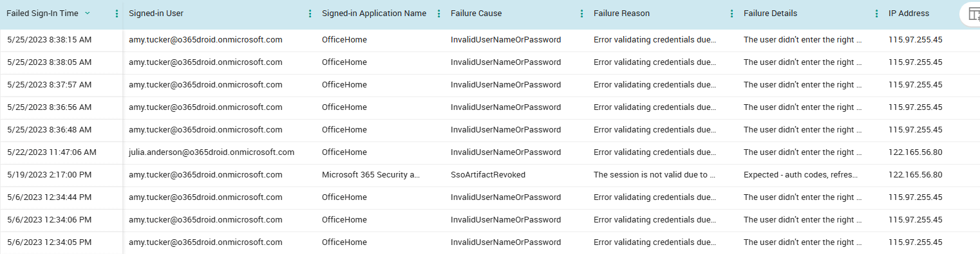
Task: Click IP 115.97.255.45 in the 12:34:44 PM row
Action: pyautogui.click(x=916, y=197)
